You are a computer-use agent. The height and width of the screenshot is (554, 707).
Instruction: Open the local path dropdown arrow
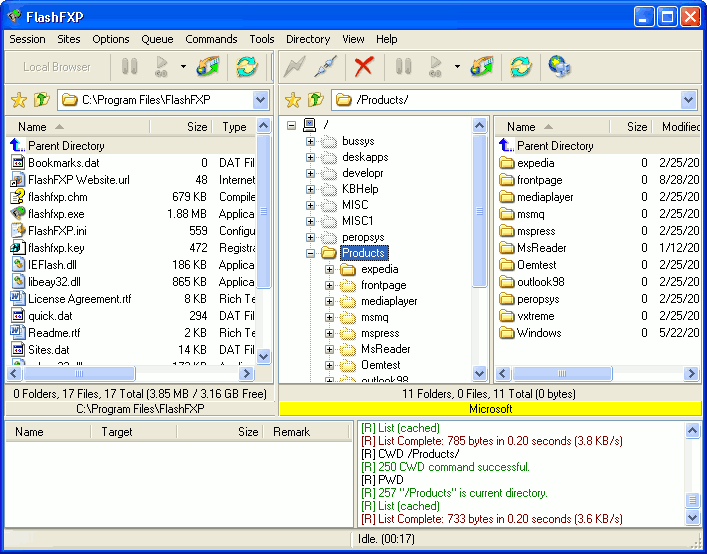coord(261,100)
